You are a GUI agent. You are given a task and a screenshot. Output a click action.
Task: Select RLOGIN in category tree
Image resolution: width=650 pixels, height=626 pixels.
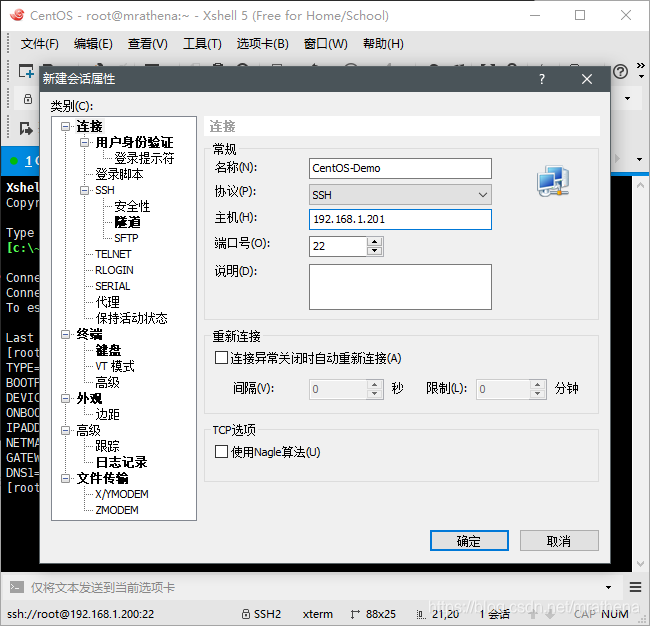click(x=114, y=270)
